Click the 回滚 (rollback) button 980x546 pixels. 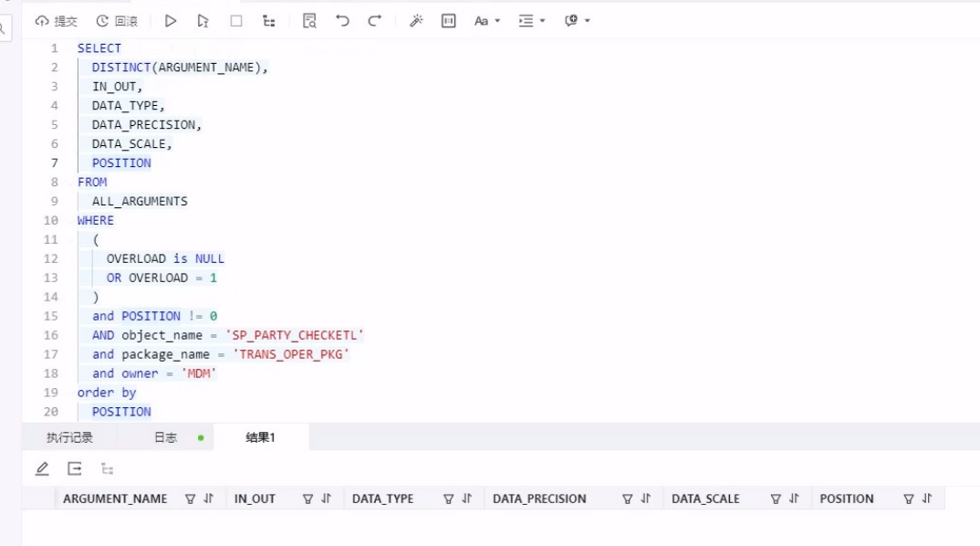[117, 21]
